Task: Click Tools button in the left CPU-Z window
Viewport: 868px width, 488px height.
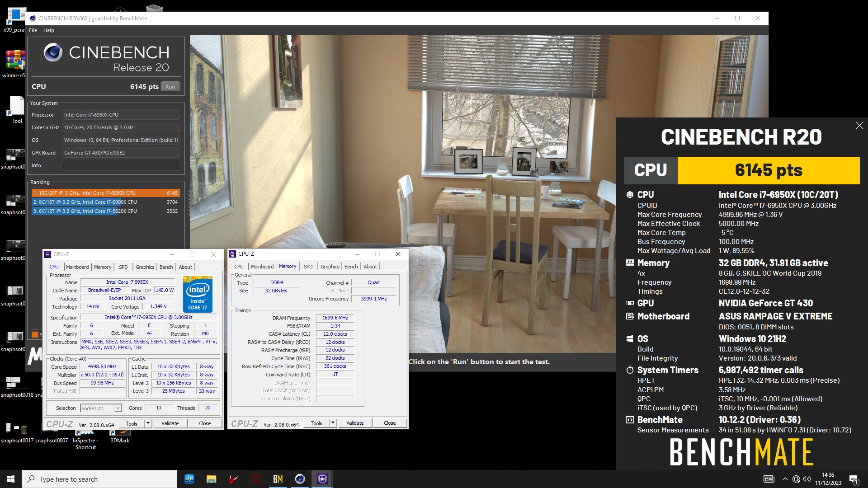Action: point(132,423)
